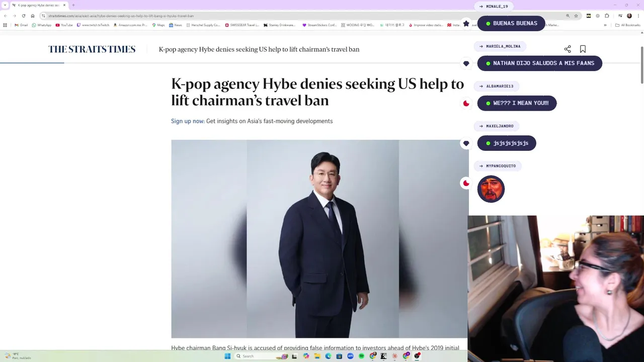Open Task View from the taskbar

point(294,356)
